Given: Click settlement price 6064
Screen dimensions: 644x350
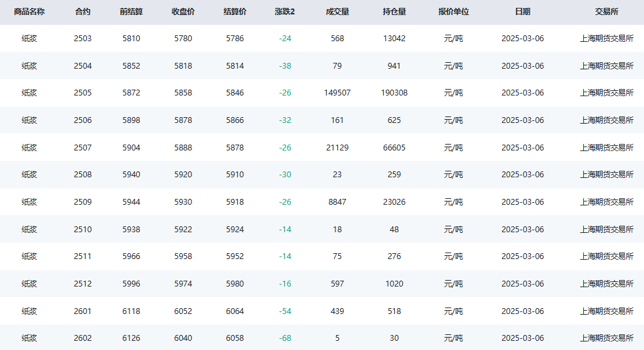Looking at the screenshot, I should 235,311.
